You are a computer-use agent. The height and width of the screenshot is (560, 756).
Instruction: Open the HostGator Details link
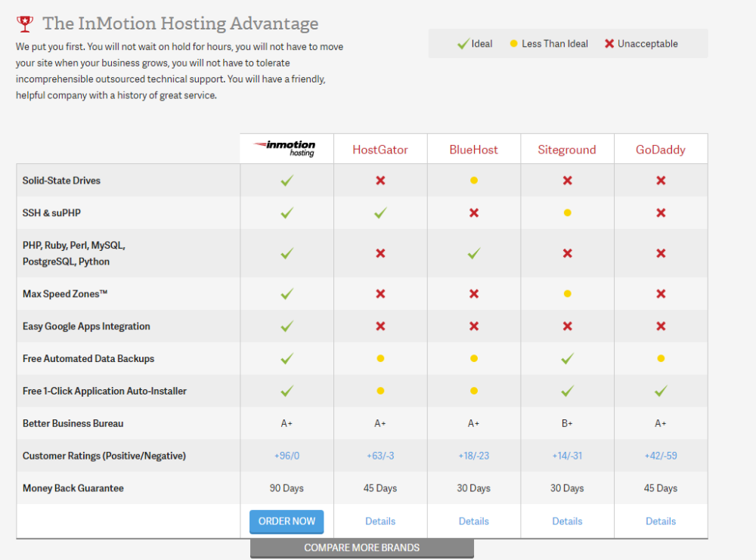(380, 521)
